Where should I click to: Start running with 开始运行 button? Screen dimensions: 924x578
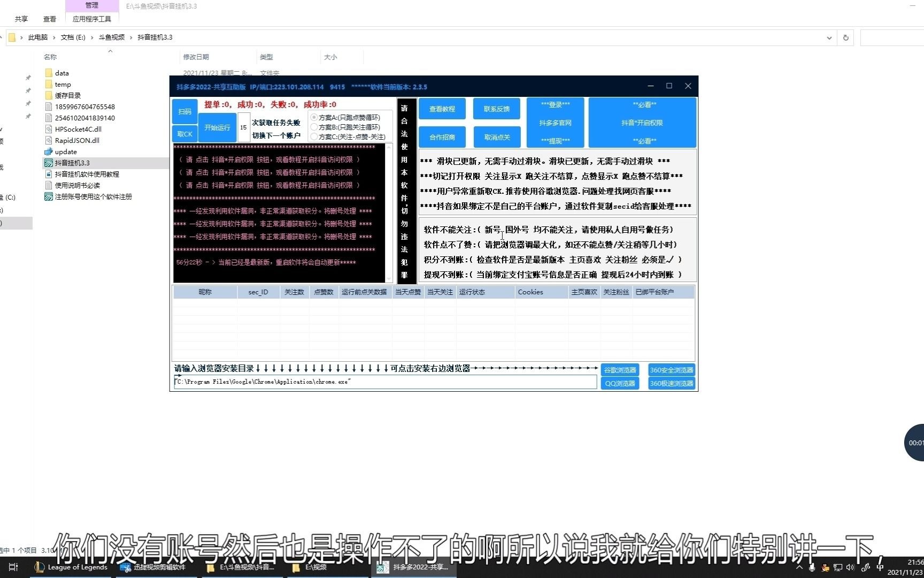(217, 127)
